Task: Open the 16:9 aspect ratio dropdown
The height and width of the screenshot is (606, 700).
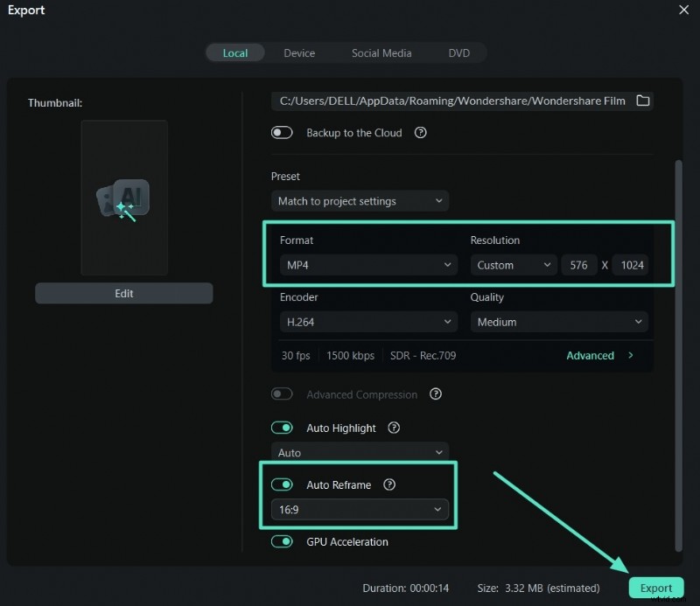Action: point(360,509)
